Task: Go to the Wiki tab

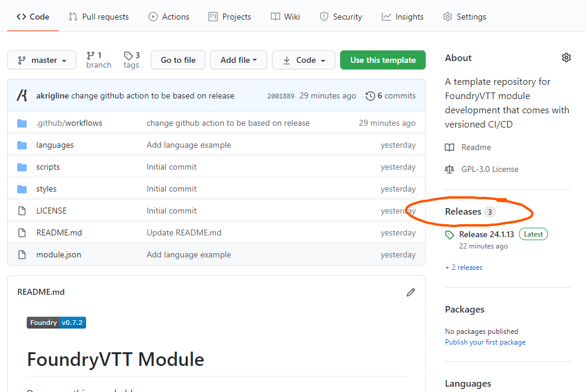Action: (x=285, y=17)
